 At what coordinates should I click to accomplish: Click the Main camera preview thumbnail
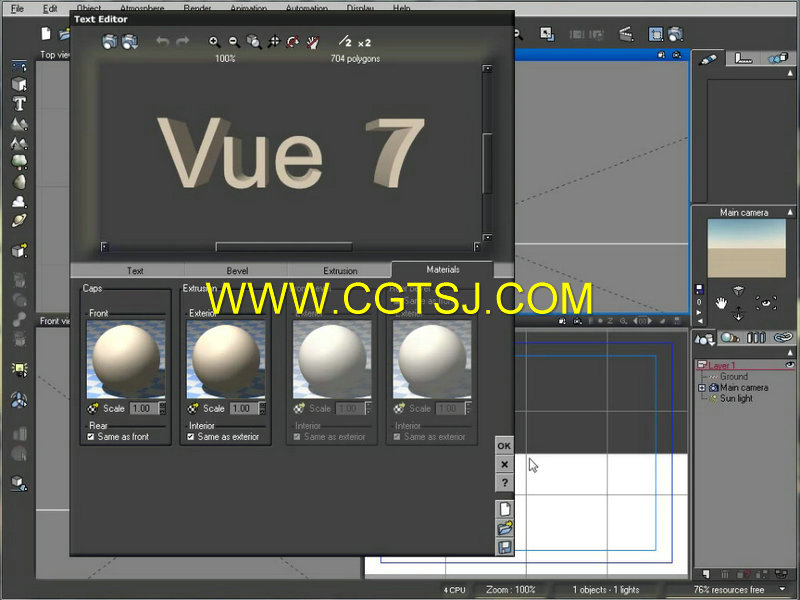coord(746,248)
